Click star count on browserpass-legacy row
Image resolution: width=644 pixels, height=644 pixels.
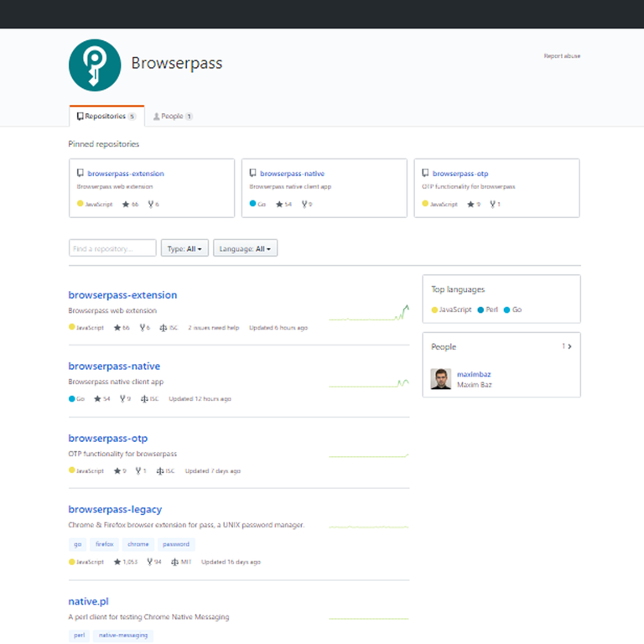tap(129, 562)
